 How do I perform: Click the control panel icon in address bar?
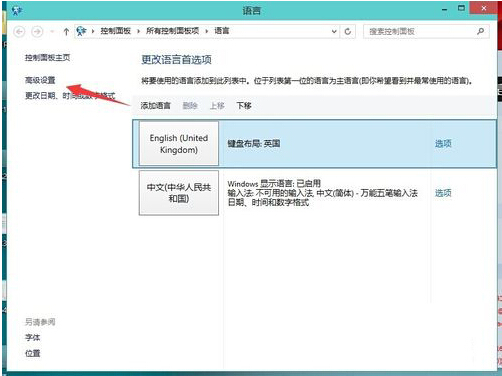81,31
